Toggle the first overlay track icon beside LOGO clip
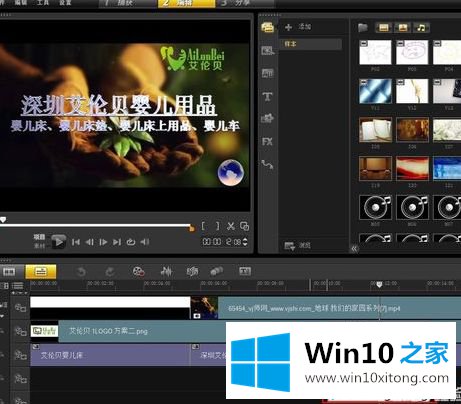This screenshot has height=404, width=461. [x=20, y=331]
